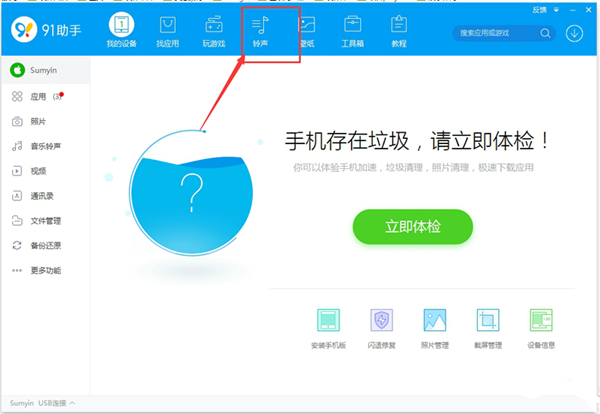Open 应用 (3) in the sidebar
Screen dimensions: 600x414
click(x=46, y=96)
